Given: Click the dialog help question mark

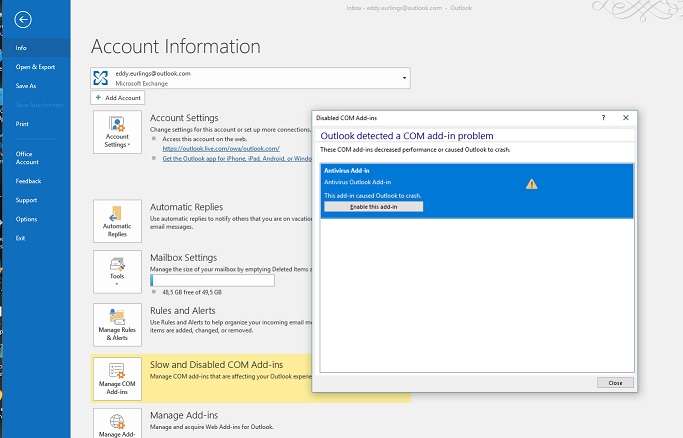Looking at the screenshot, I should pos(603,118).
